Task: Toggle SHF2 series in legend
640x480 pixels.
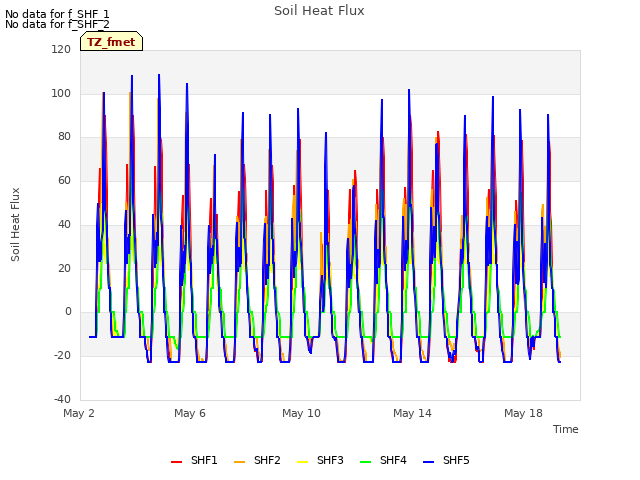Action: [257, 460]
